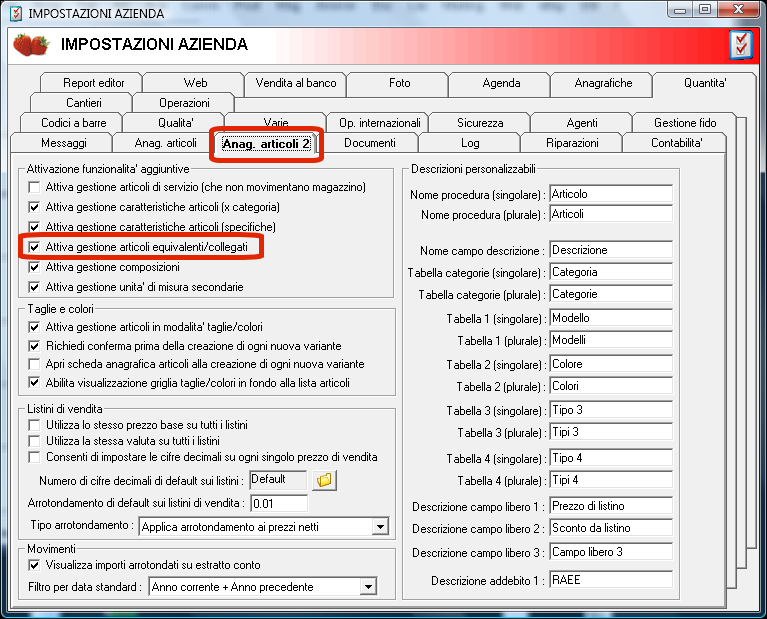Switch to Codici a barre tab
The height and width of the screenshot is (619, 767).
coord(73,123)
